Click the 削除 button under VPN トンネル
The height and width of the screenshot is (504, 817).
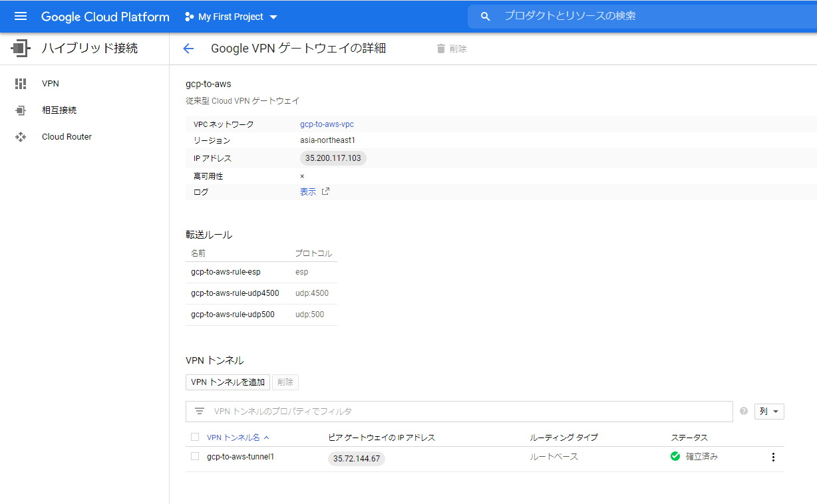tap(285, 382)
